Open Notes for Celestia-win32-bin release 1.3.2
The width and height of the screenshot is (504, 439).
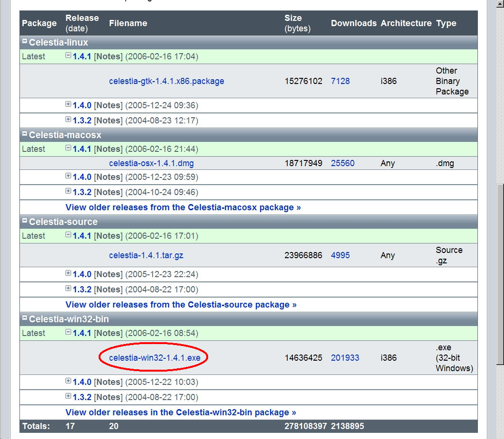click(x=108, y=397)
